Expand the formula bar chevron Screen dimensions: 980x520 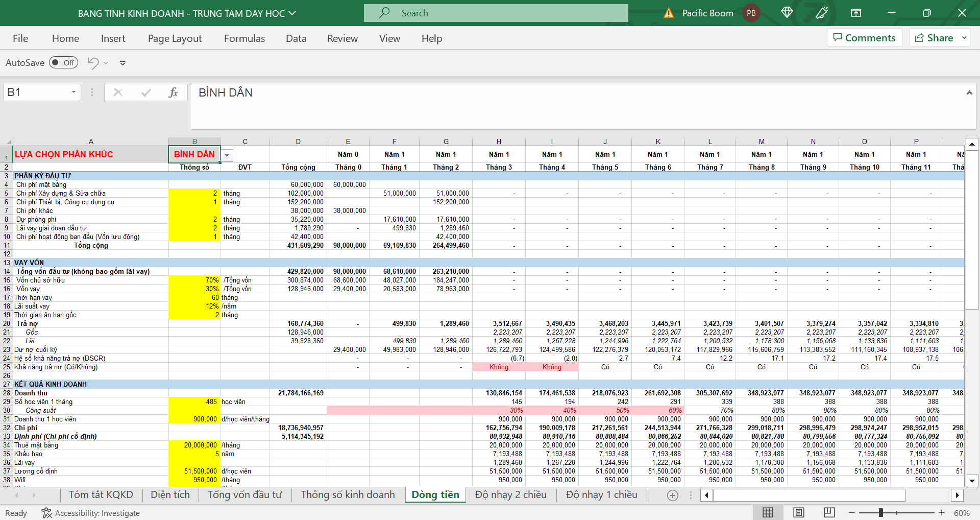(969, 92)
